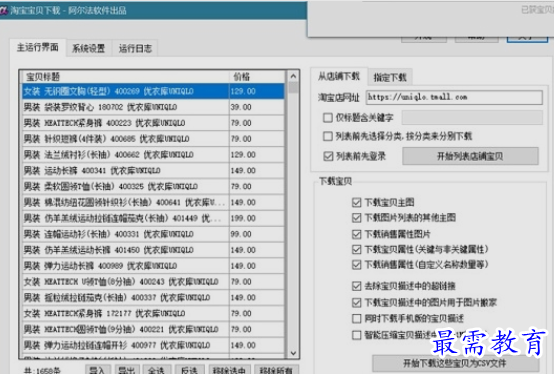This screenshot has height=374, width=554.
Task: Click the list scrollbar down arrow
Action: (x=293, y=353)
